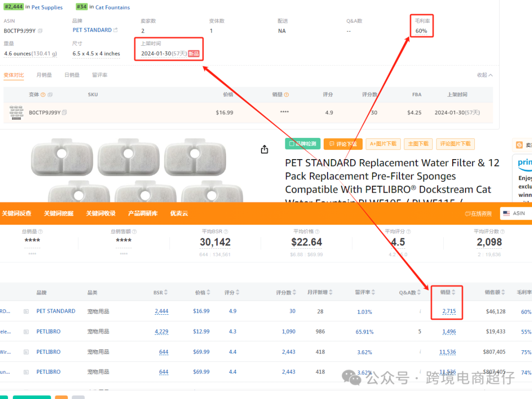
Task: Open PET STANDARD brand external link icon
Action: (x=115, y=30)
